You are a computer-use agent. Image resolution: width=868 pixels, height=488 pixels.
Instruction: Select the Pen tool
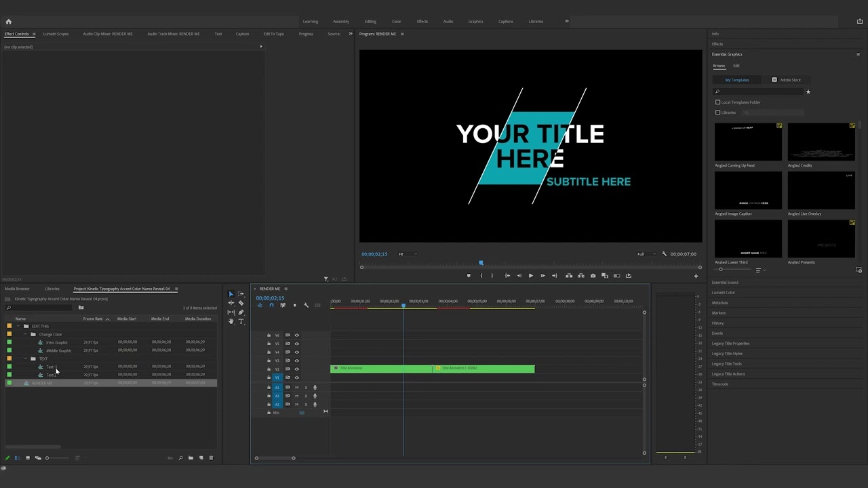tap(241, 312)
